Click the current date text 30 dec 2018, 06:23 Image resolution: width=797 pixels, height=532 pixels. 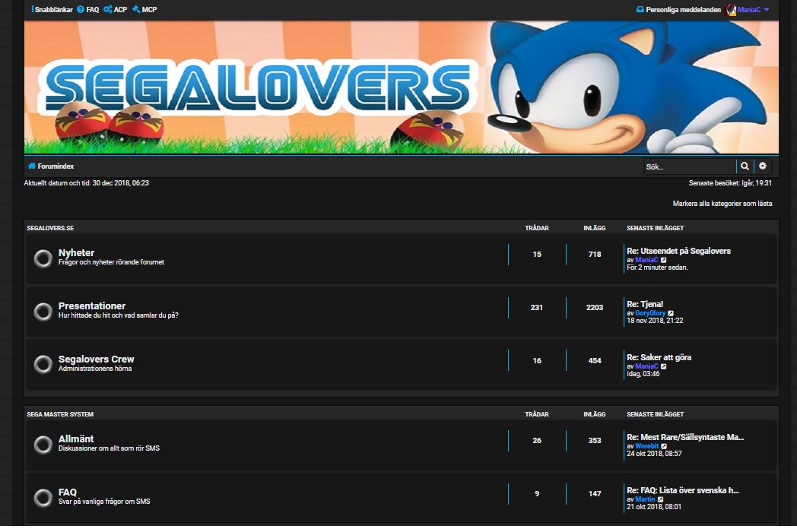[120, 183]
